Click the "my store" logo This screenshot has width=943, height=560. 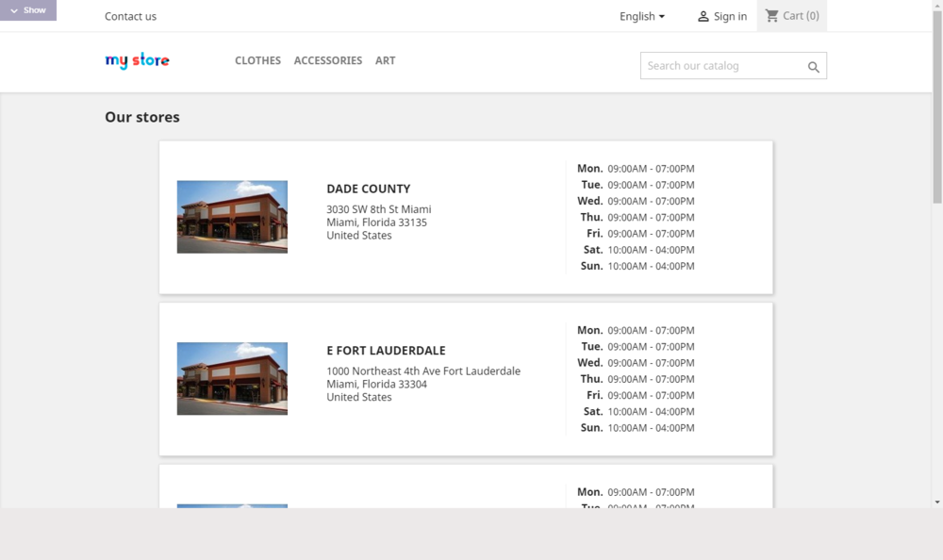(x=137, y=60)
